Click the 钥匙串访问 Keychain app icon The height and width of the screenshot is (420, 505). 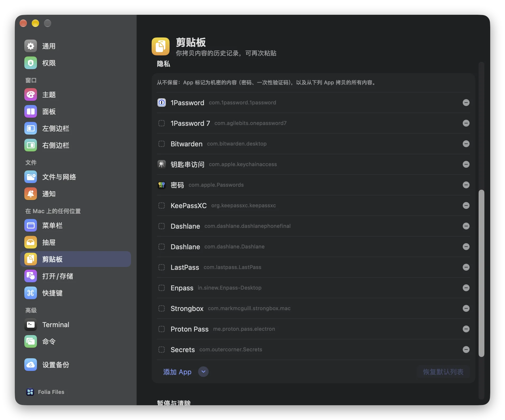162,164
